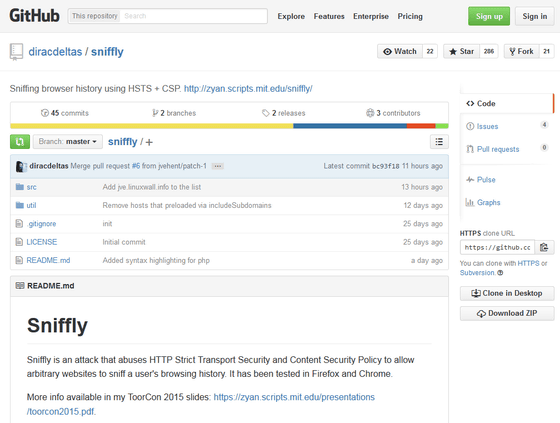Open the GitHub logo home link
Screen dimensions: 560x423
pyautogui.click(x=34, y=16)
